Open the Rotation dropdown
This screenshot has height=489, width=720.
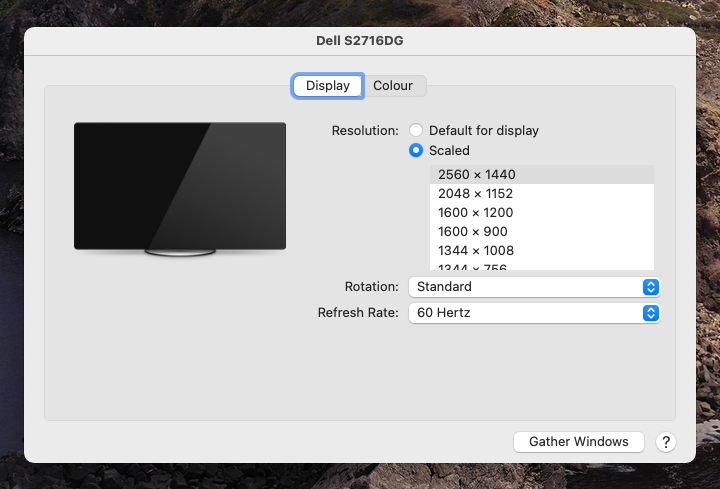[534, 287]
